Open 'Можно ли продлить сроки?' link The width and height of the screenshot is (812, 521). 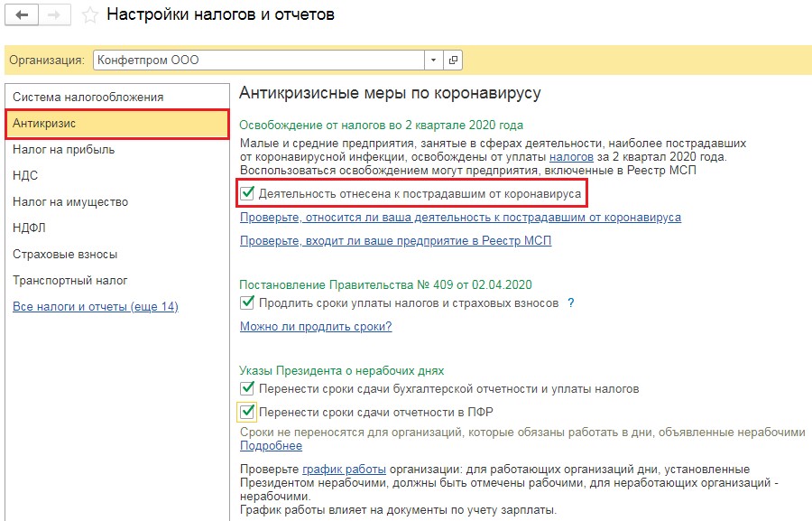(316, 327)
